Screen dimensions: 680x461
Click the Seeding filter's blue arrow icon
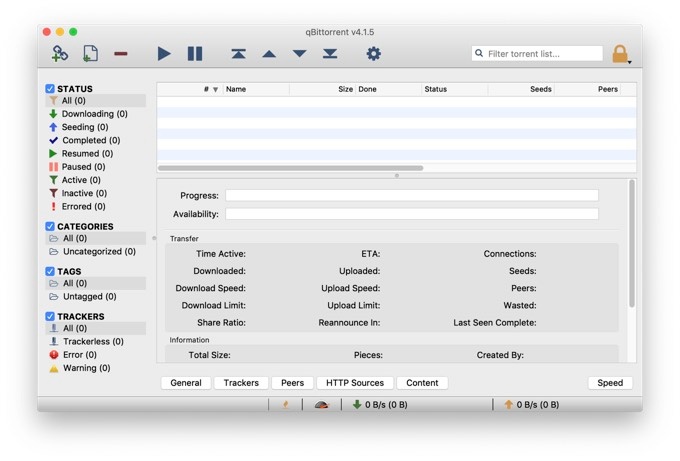53,127
